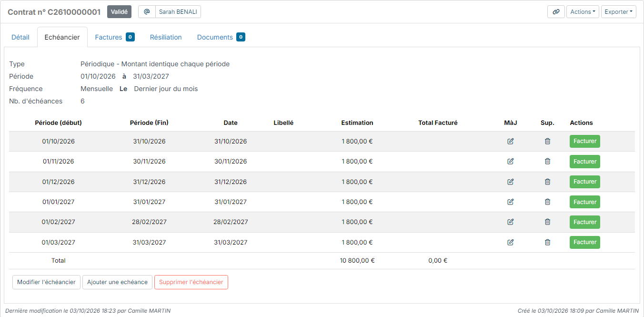The width and height of the screenshot is (644, 317).
Task: Switch to the Détail tab
Action: pos(20,37)
